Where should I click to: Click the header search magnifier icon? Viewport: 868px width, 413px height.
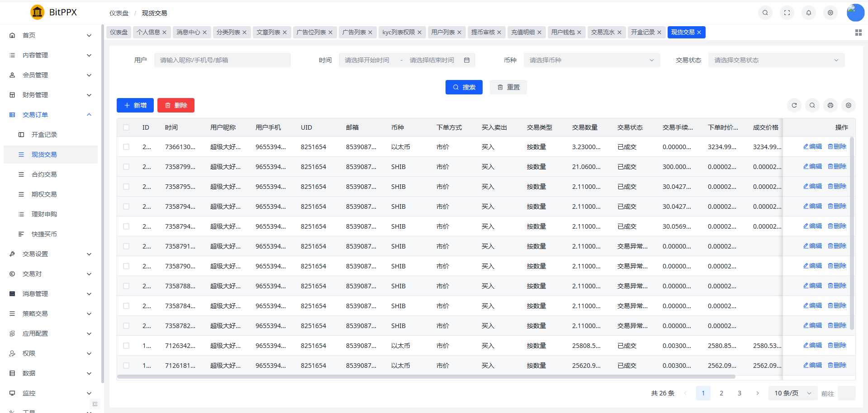click(765, 13)
